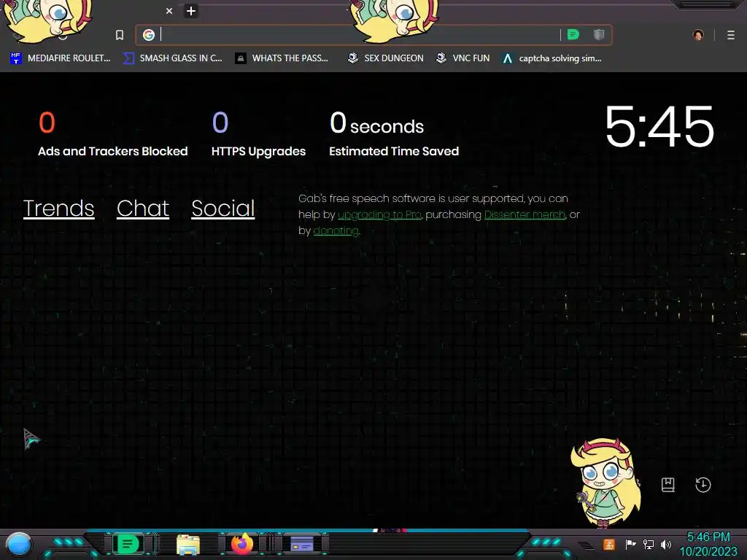This screenshot has width=747, height=560.
Task: Open the volume speaker icon
Action: (x=666, y=544)
